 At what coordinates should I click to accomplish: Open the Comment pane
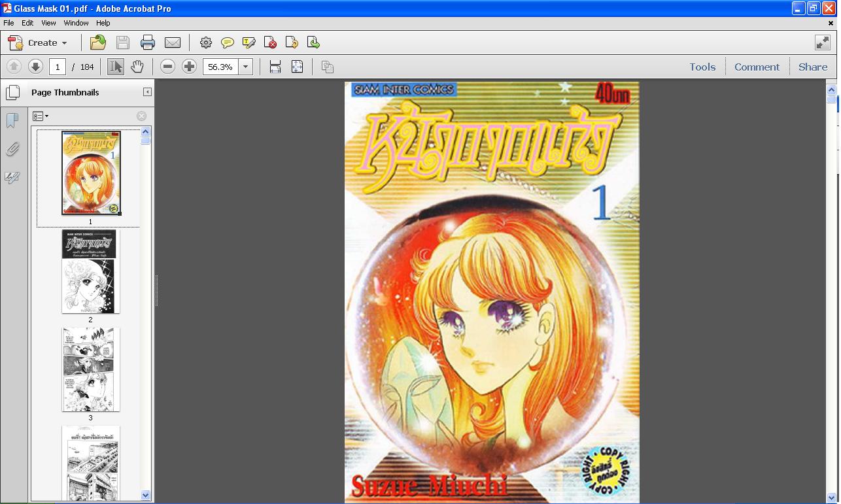pos(757,67)
